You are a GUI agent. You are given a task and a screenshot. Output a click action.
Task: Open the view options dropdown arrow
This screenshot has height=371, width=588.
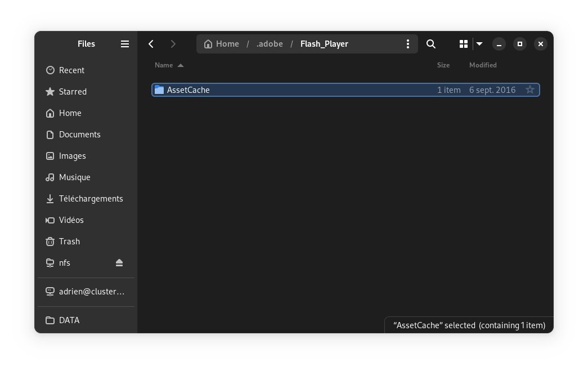[479, 44]
